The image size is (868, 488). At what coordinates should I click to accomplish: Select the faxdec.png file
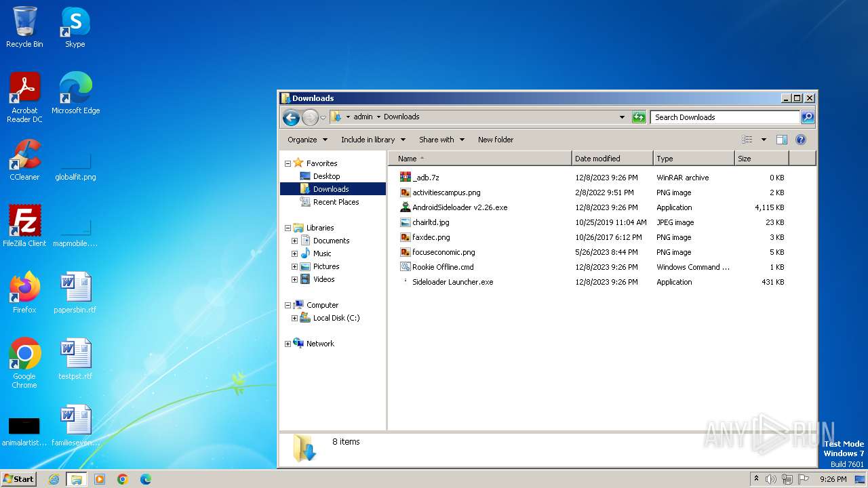click(431, 237)
